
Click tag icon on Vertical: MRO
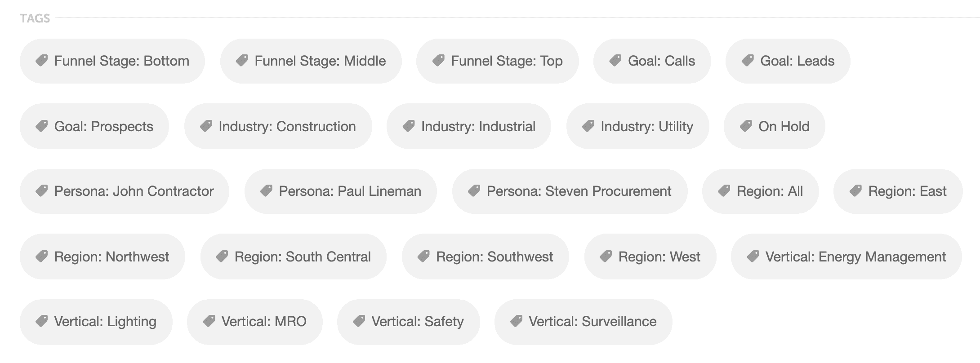pyautogui.click(x=209, y=321)
